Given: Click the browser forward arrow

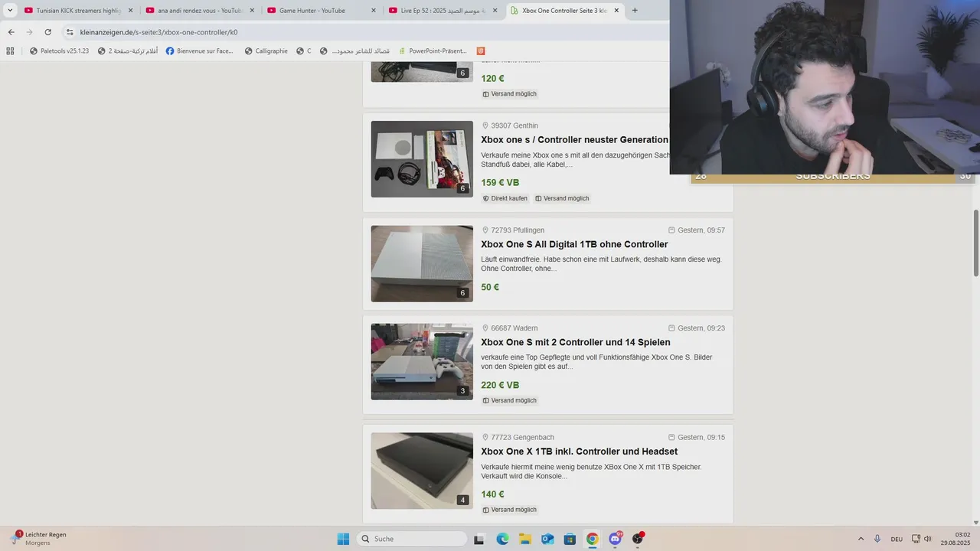Looking at the screenshot, I should (x=29, y=32).
